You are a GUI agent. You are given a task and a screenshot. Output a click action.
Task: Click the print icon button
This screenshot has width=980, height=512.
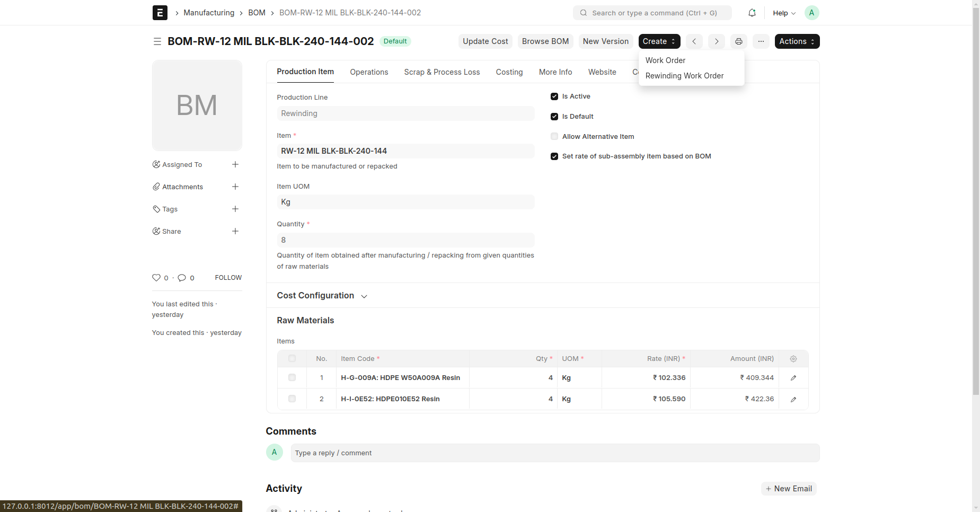click(738, 41)
